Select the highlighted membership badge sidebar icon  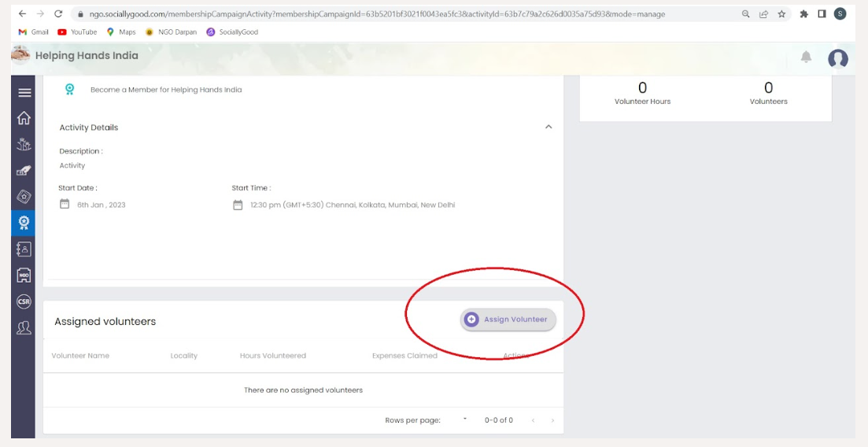pos(24,223)
